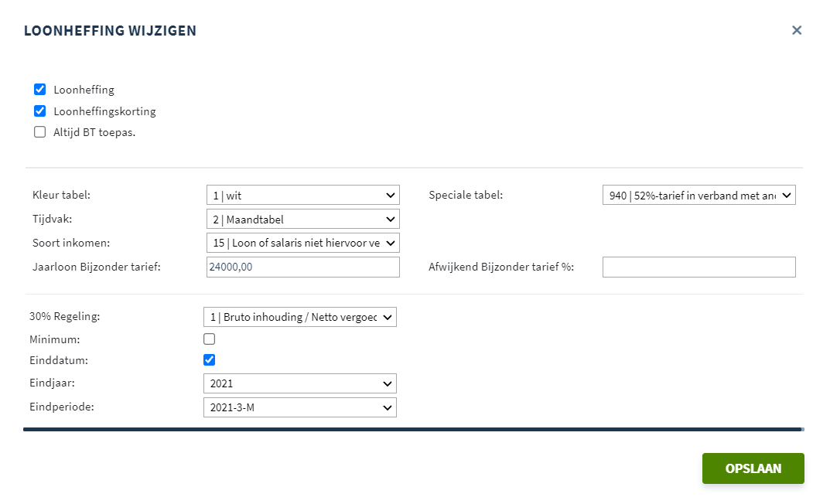830x504 pixels.
Task: Enable Altijd BT toepas. checkbox
Action: (x=40, y=132)
